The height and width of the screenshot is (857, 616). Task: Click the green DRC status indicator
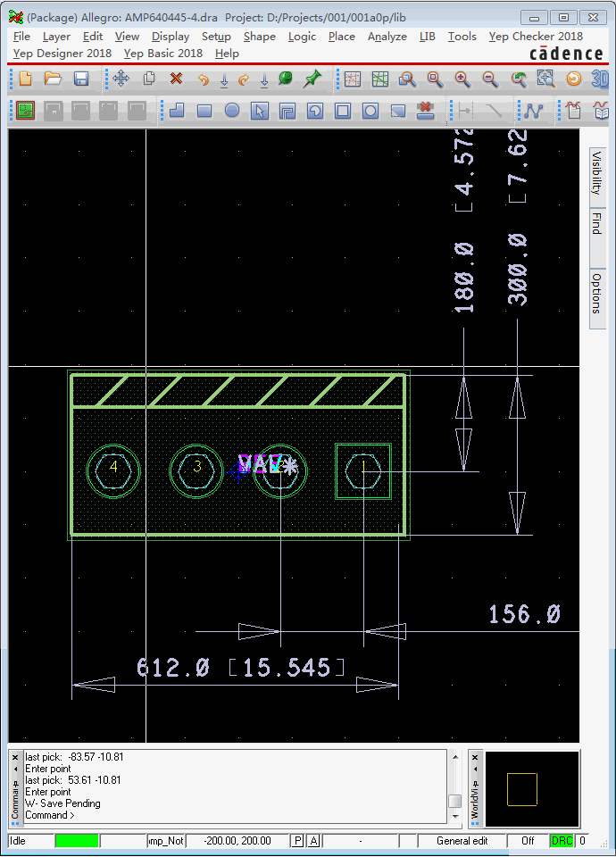tap(562, 841)
